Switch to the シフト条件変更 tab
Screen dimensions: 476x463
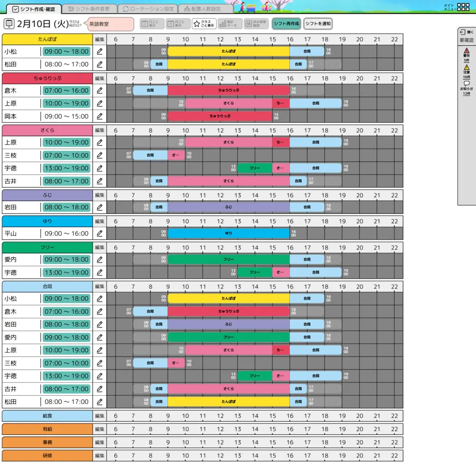click(x=89, y=9)
